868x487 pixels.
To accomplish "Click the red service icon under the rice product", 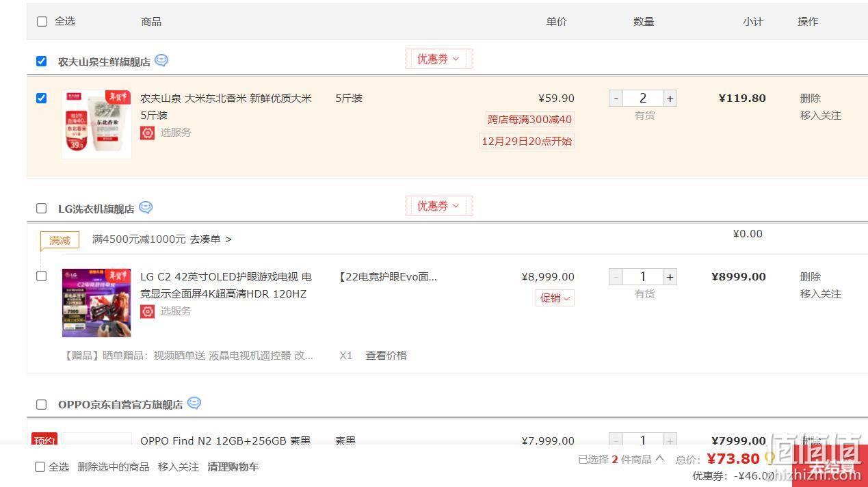I will [147, 133].
